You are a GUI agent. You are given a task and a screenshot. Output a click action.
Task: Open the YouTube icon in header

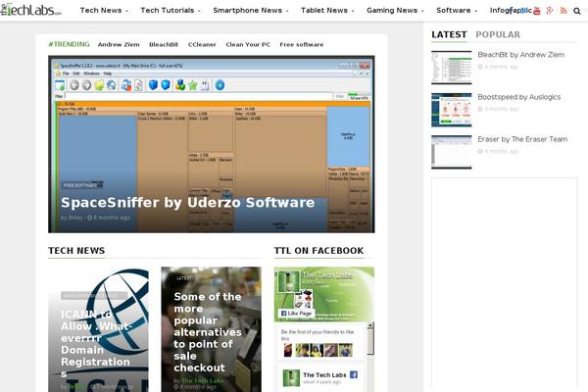coord(537,11)
